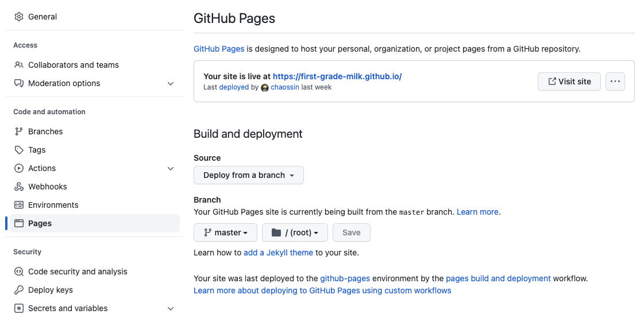
Task: Open Branches settings
Action: pyautogui.click(x=95, y=131)
